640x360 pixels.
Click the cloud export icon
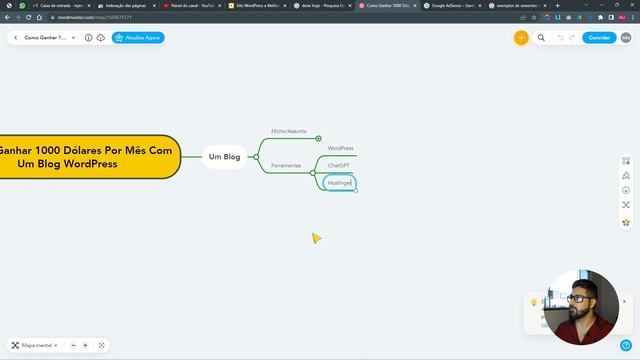coord(101,38)
